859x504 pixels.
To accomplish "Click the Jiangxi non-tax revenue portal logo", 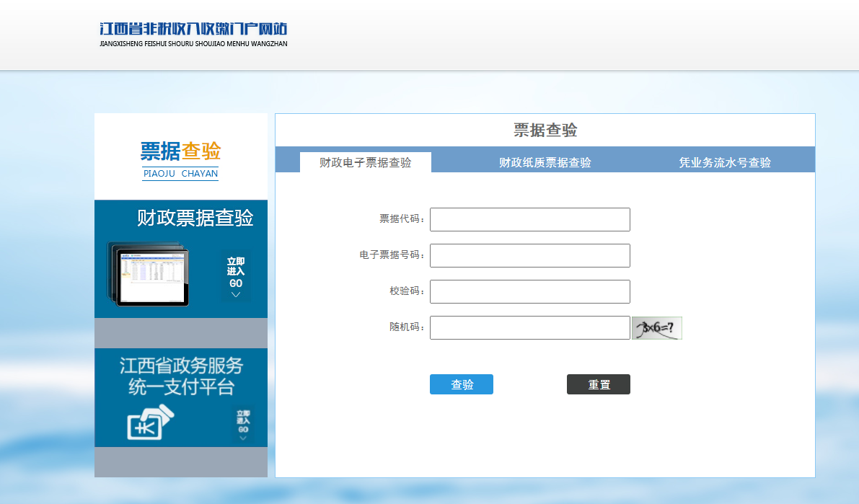I will click(x=193, y=34).
